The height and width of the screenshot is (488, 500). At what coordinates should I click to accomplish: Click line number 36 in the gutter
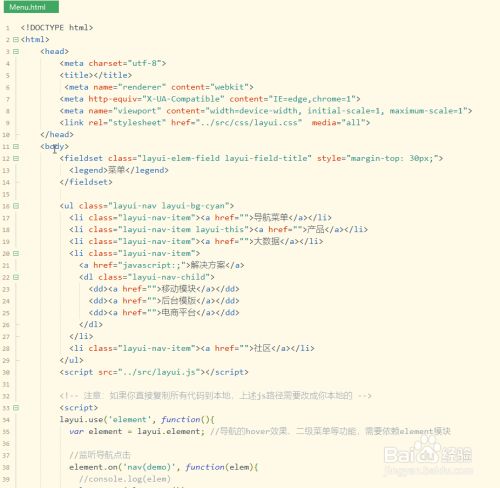(x=6, y=444)
